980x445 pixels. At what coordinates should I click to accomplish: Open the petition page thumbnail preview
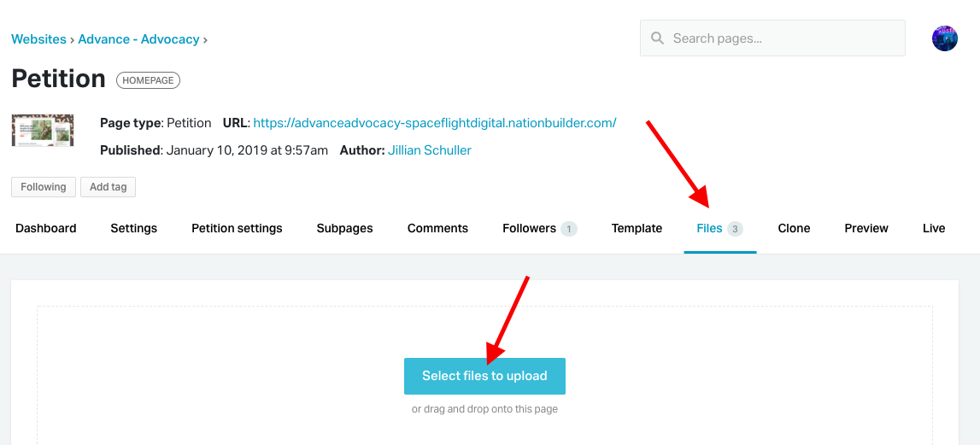[x=43, y=130]
